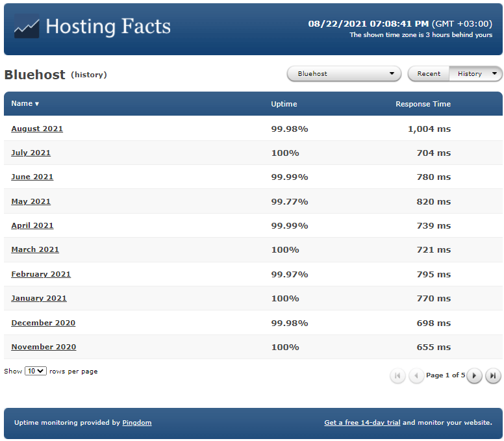Open the August 2021 report
Viewport: 504px width, 441px height.
tap(37, 129)
